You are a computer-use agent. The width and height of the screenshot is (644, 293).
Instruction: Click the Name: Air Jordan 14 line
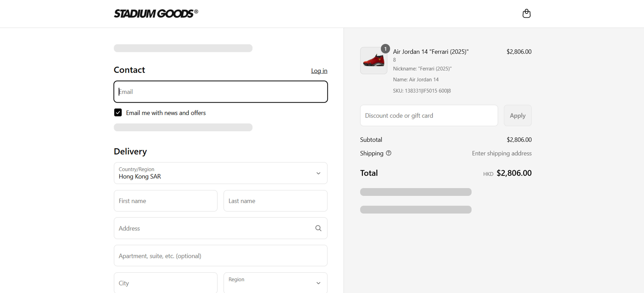click(416, 80)
